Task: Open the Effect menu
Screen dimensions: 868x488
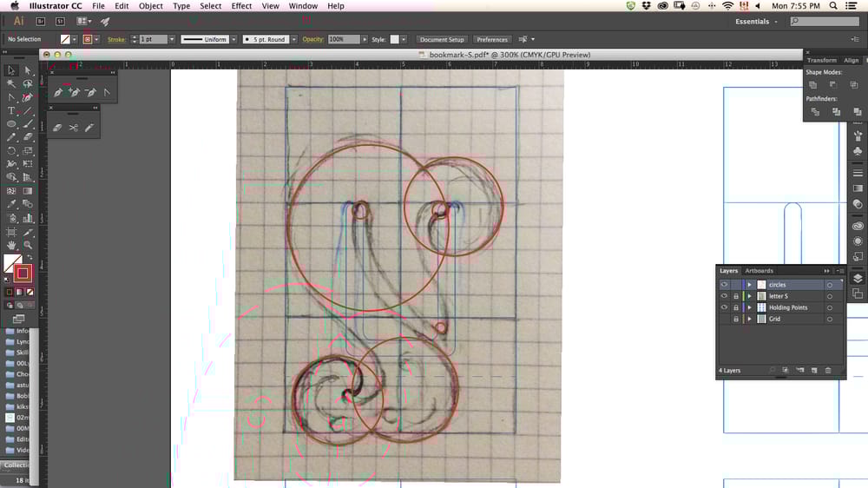Action: click(x=241, y=6)
